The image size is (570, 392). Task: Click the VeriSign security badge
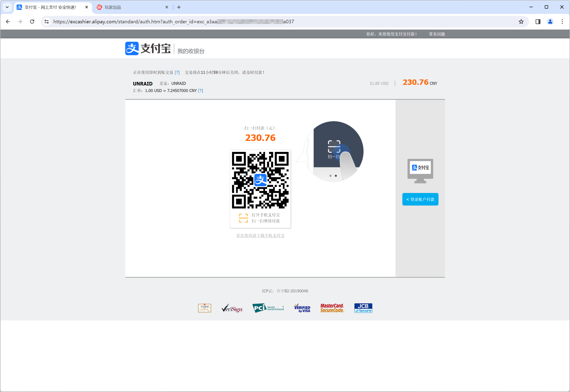[x=232, y=308]
